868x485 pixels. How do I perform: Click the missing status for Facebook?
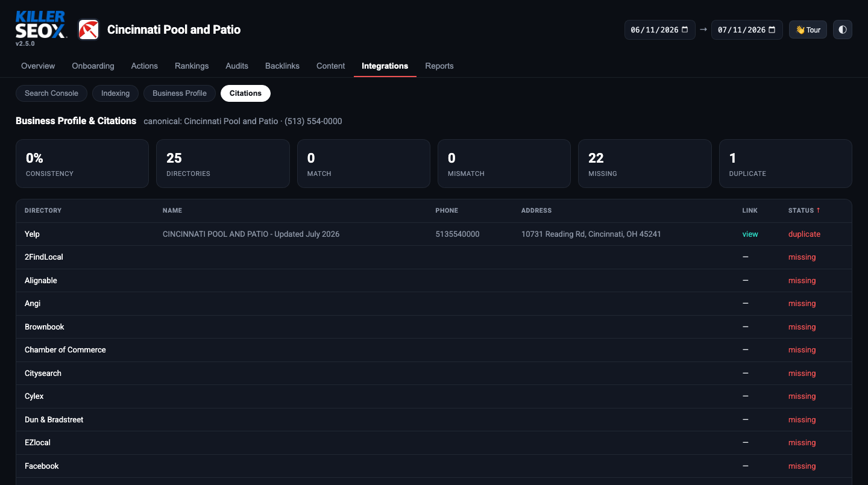coord(802,466)
